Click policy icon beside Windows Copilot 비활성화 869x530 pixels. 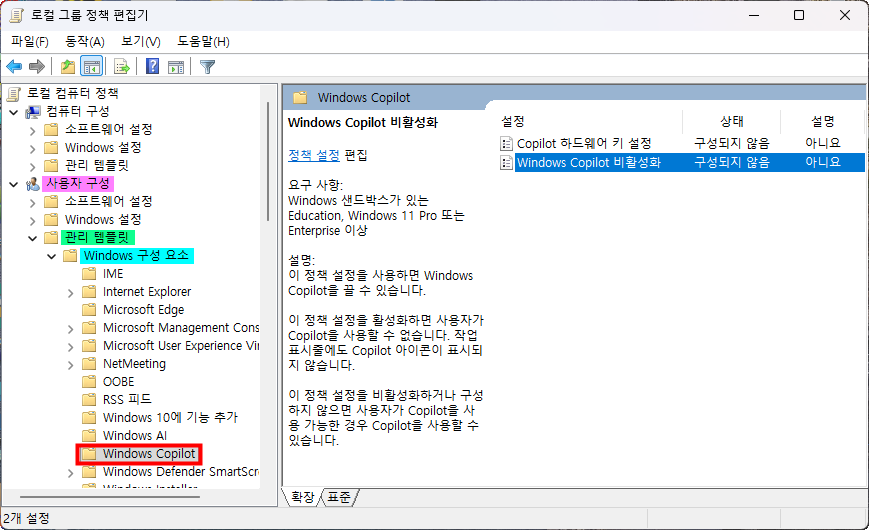coord(506,162)
